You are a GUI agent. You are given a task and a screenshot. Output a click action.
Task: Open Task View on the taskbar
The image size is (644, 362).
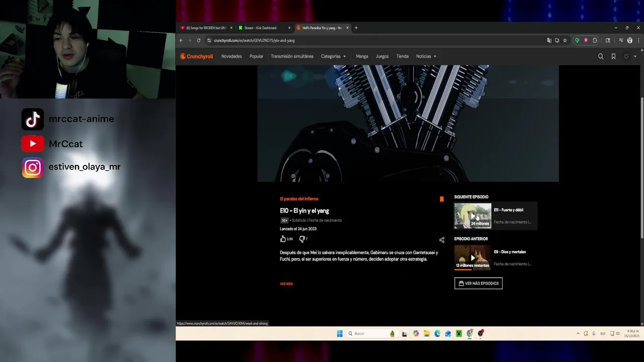[404, 333]
